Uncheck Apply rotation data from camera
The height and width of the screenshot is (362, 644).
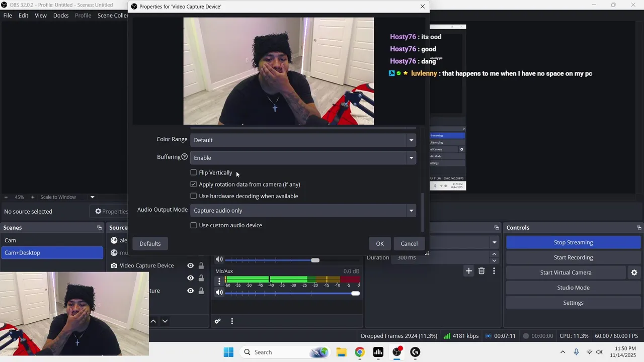click(x=194, y=184)
